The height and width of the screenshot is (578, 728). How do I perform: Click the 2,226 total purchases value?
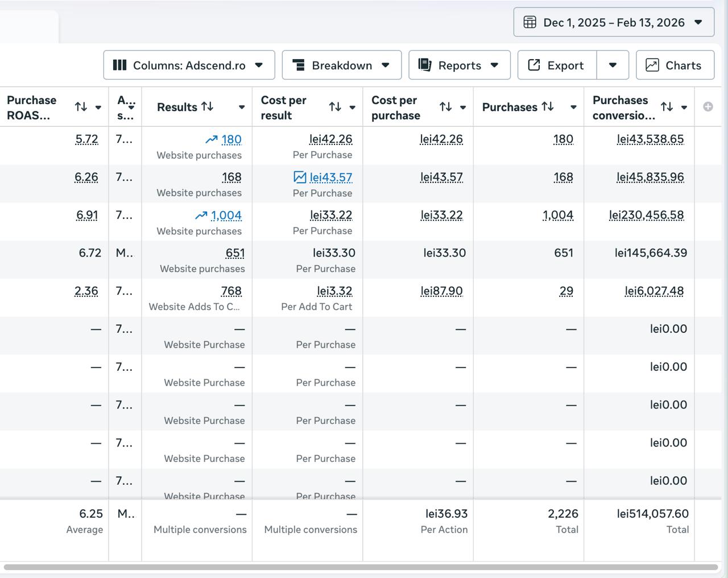coord(563,514)
